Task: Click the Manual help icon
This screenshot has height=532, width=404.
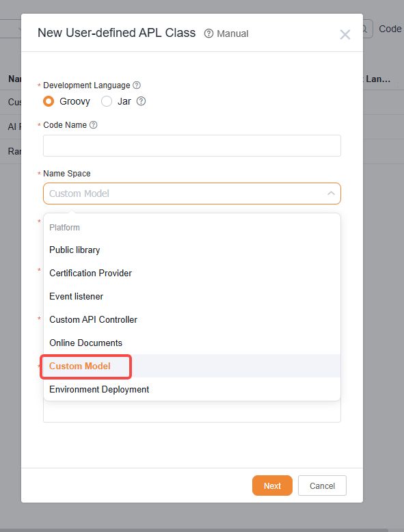Action: (x=208, y=34)
